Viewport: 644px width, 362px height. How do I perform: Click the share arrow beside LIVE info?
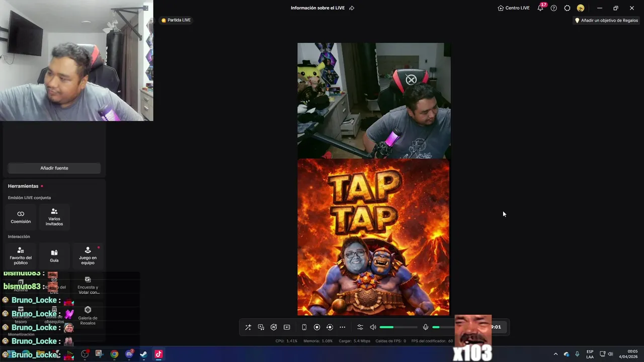[x=352, y=8]
